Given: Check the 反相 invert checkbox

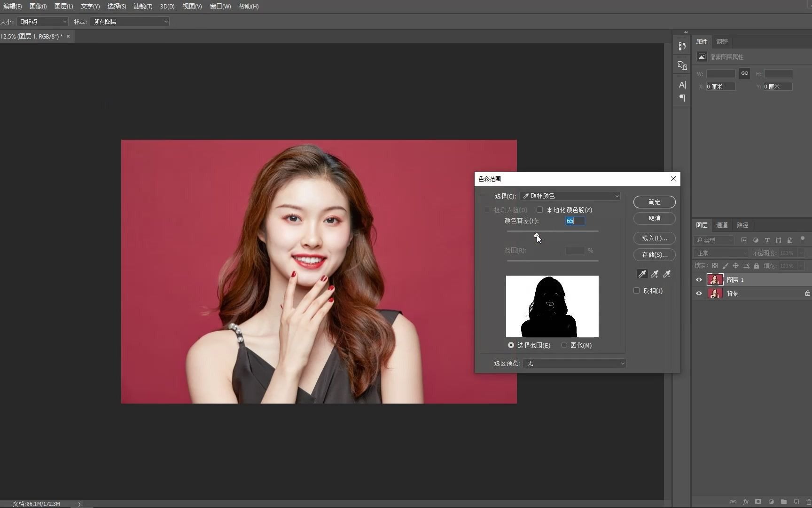Looking at the screenshot, I should click(x=637, y=291).
